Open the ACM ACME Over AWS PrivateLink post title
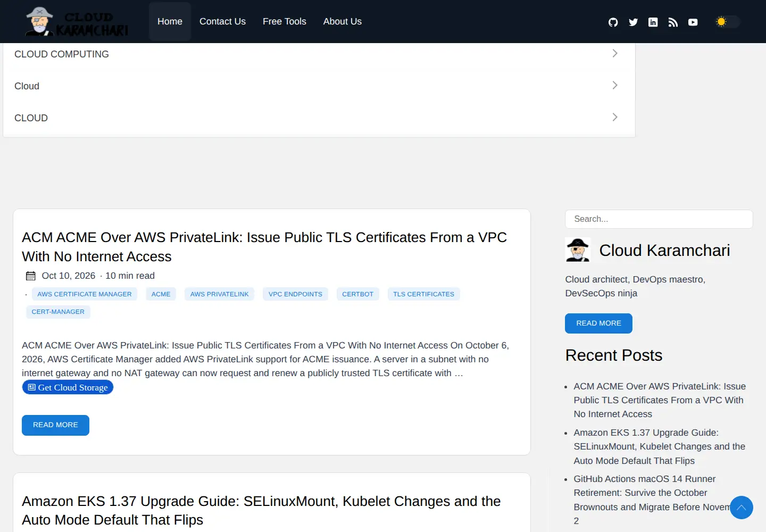 (x=264, y=247)
